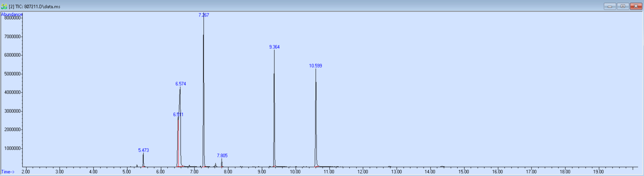This screenshot has height=176, width=644.
Task: Click the Abundance axis label
Action: [12, 14]
